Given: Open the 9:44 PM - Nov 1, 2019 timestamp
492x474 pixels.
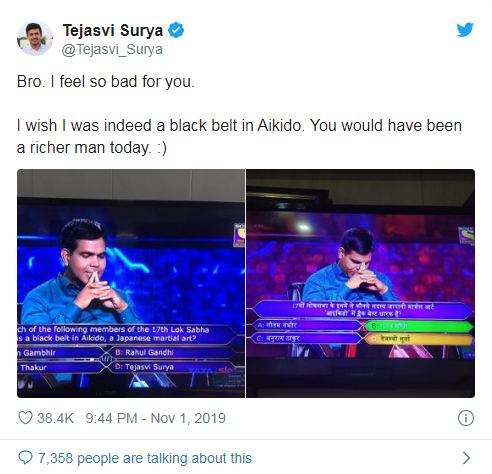Looking at the screenshot, I should 156,418.
